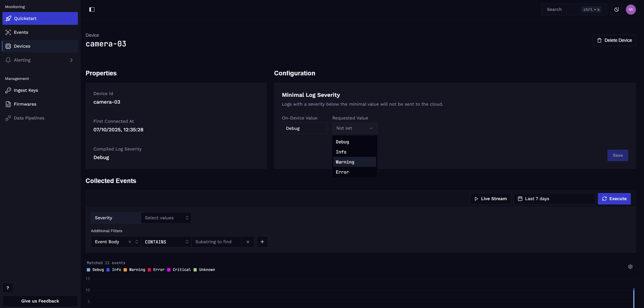This screenshot has height=308, width=644.
Task: Clear the Event Body field selection
Action: pos(130,242)
